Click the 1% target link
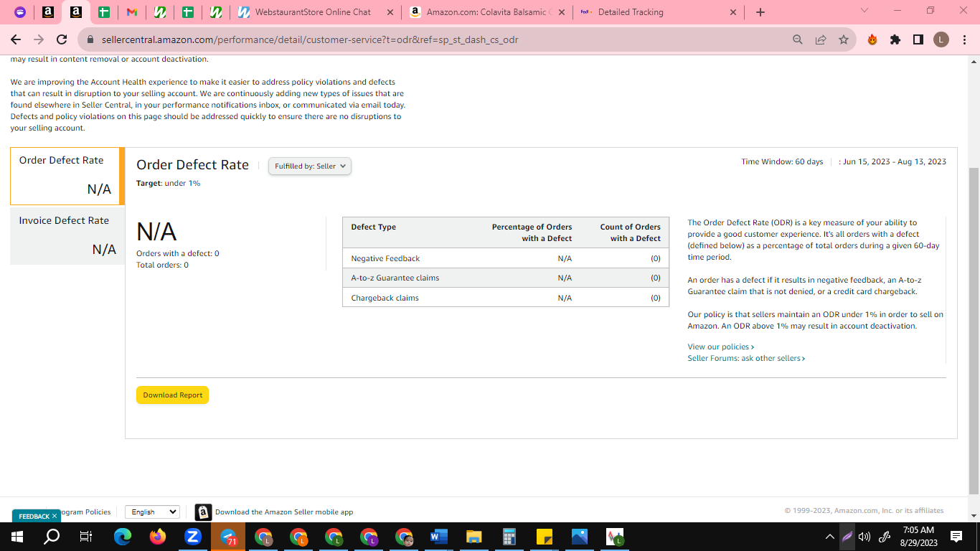Screen dimensions: 980x551 click(x=194, y=183)
